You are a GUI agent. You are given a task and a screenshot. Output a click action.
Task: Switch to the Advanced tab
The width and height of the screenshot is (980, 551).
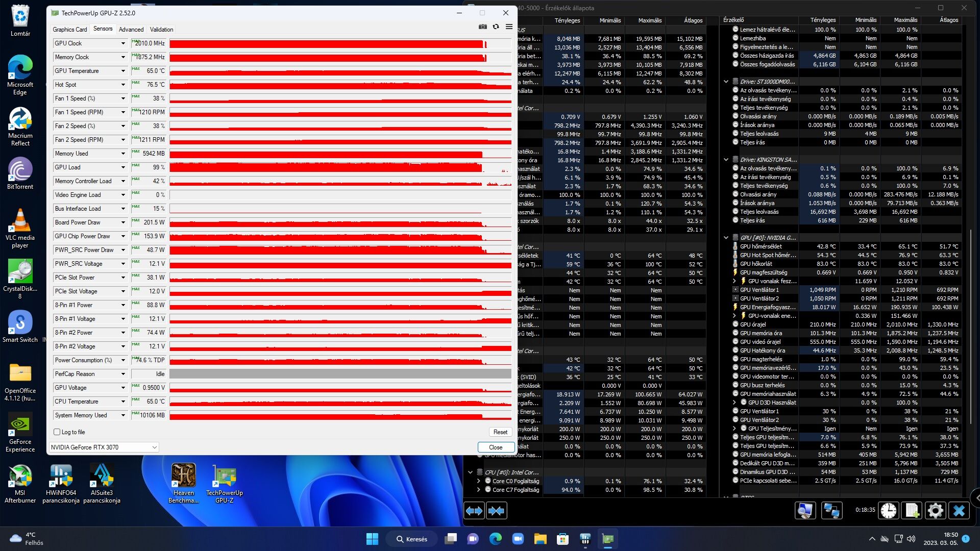coord(131,30)
